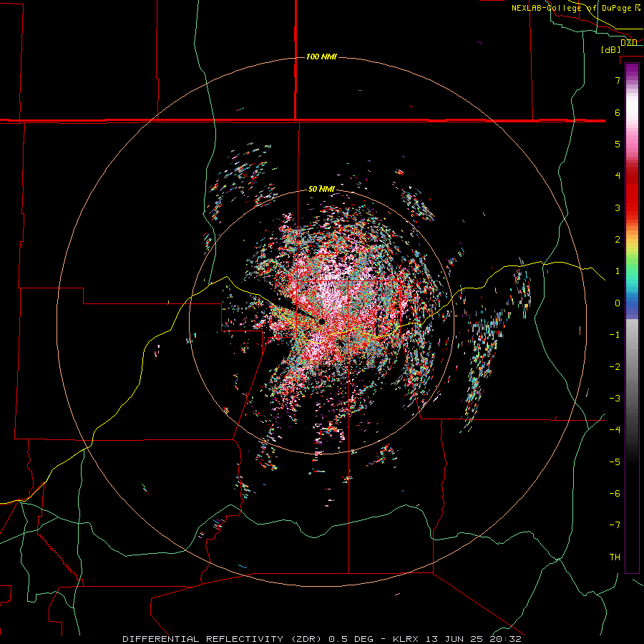Click the "[dB]" unit label above the scale
This screenshot has width=644, height=644.
[x=610, y=49]
